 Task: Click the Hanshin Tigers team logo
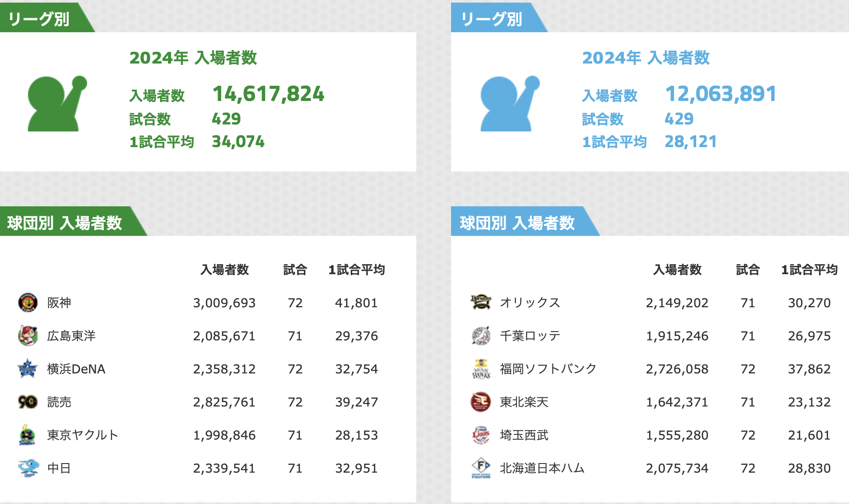28,302
